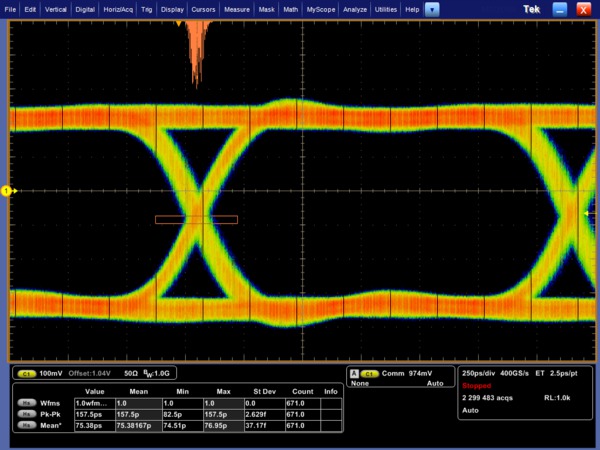Minimize the oscilloscope application window

click(x=562, y=8)
